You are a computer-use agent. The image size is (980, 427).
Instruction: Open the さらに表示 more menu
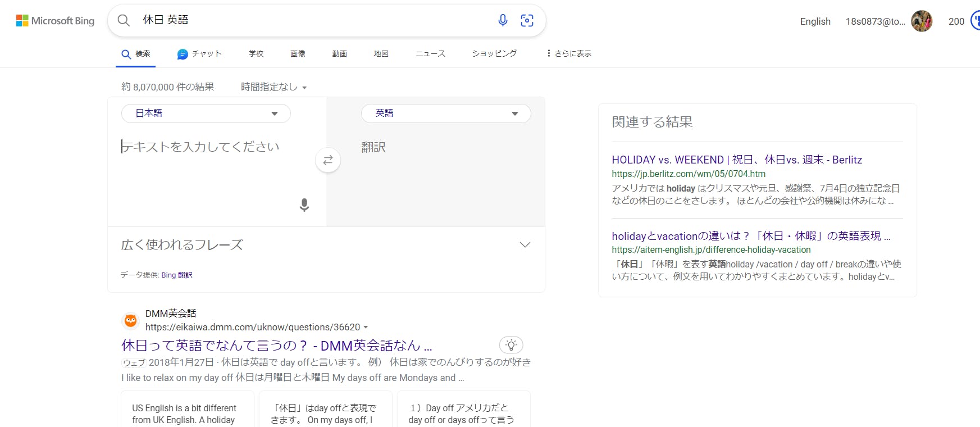tap(569, 54)
